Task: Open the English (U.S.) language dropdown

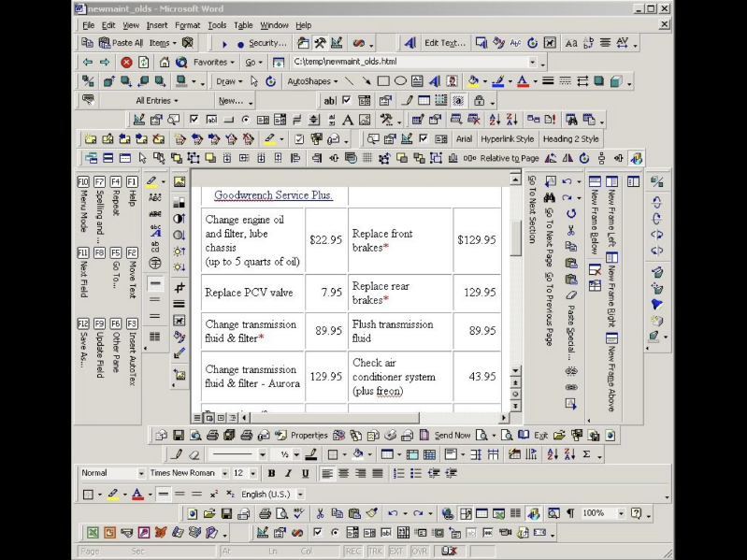Action: (301, 495)
